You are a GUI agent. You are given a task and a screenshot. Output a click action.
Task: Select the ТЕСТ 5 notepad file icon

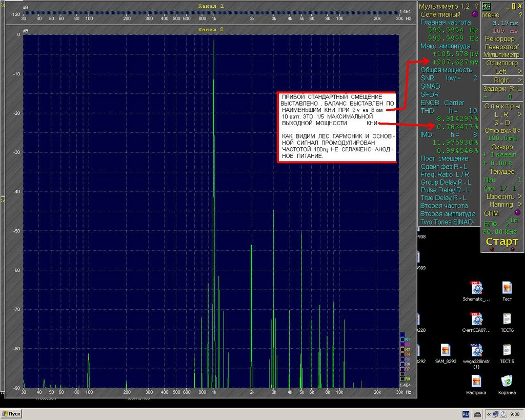[507, 350]
